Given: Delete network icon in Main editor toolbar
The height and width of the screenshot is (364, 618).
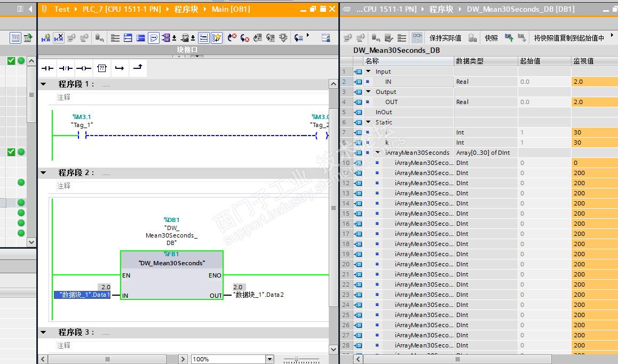Looking at the screenshot, I should click(x=59, y=38).
